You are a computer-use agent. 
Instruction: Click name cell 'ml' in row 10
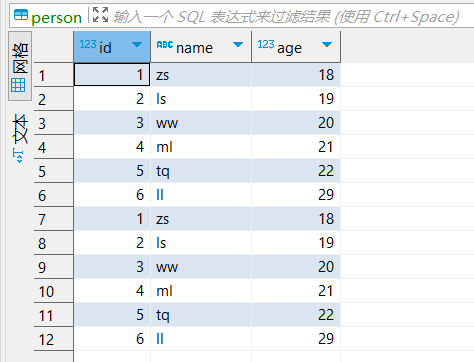201,291
